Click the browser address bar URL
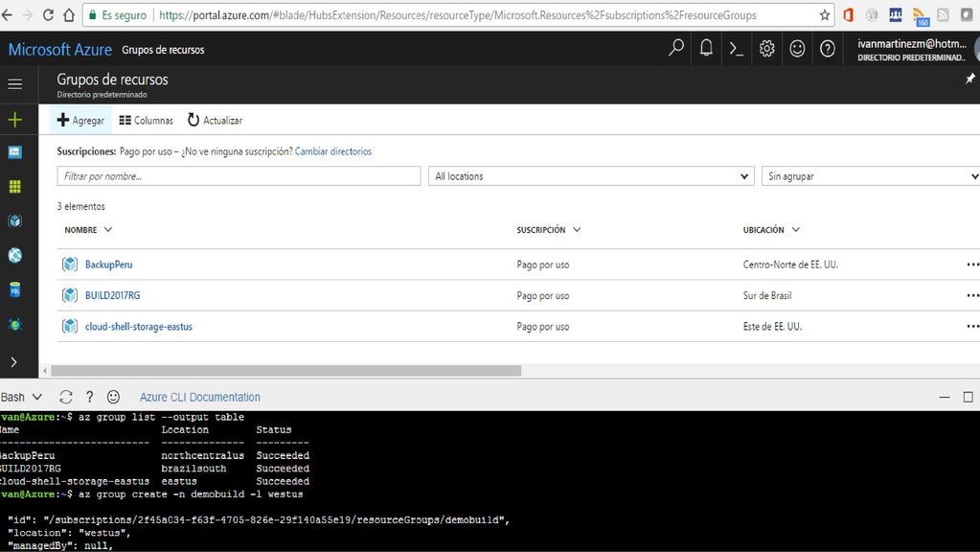The image size is (980, 552). pyautogui.click(x=458, y=15)
